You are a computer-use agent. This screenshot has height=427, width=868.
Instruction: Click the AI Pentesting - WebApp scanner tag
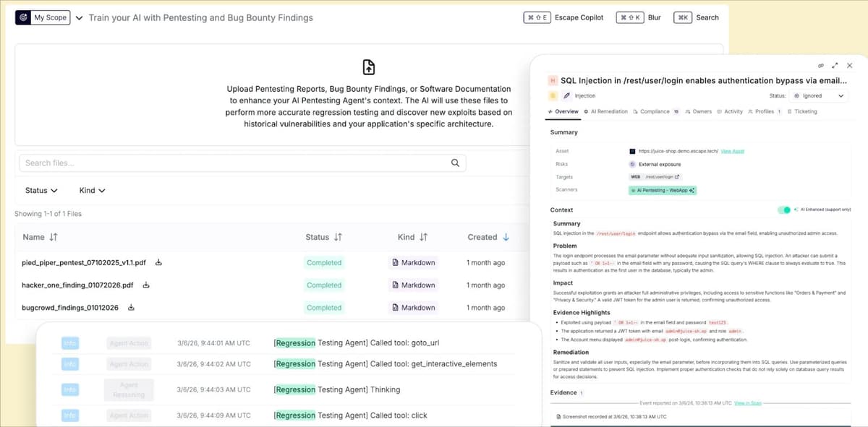(x=663, y=190)
